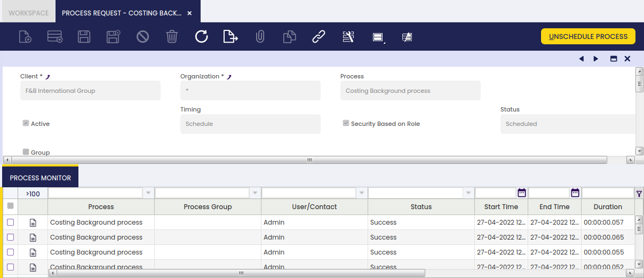
Task: Open attachments with the paperclip icon
Action: click(x=260, y=37)
